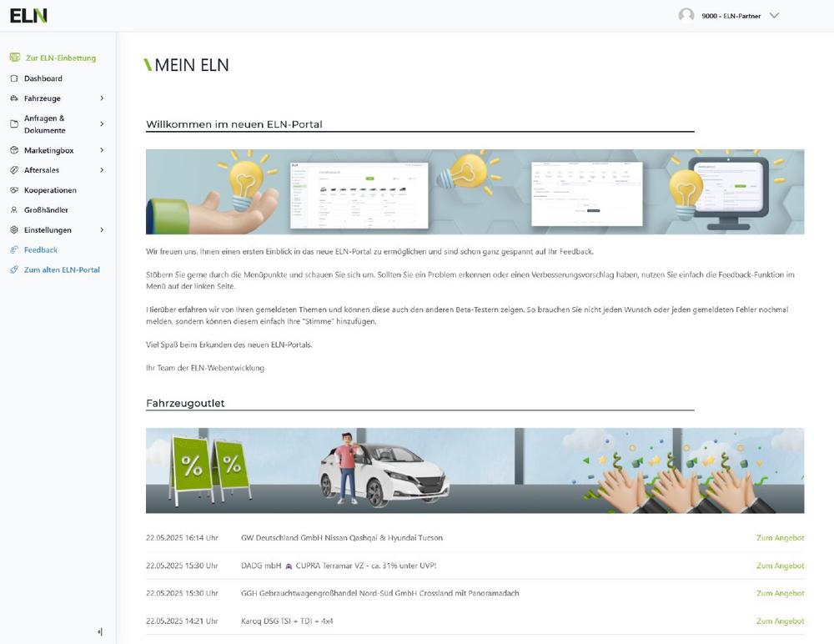
Task: Click the Zur ELN-Einbettung icon
Action: click(x=15, y=58)
